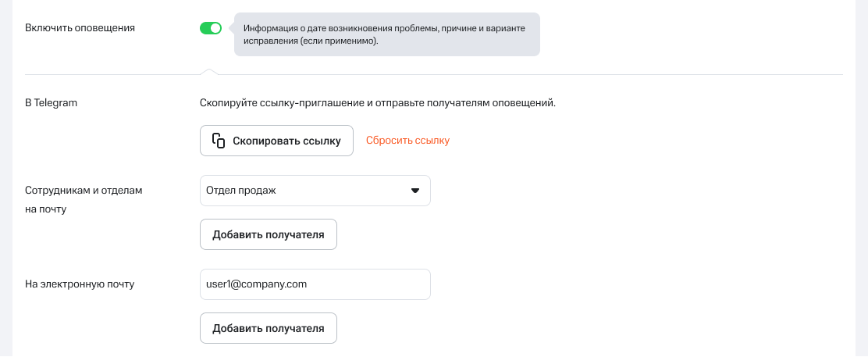This screenshot has width=868, height=357.
Task: Click the empty right side of the email field
Action: click(x=382, y=284)
